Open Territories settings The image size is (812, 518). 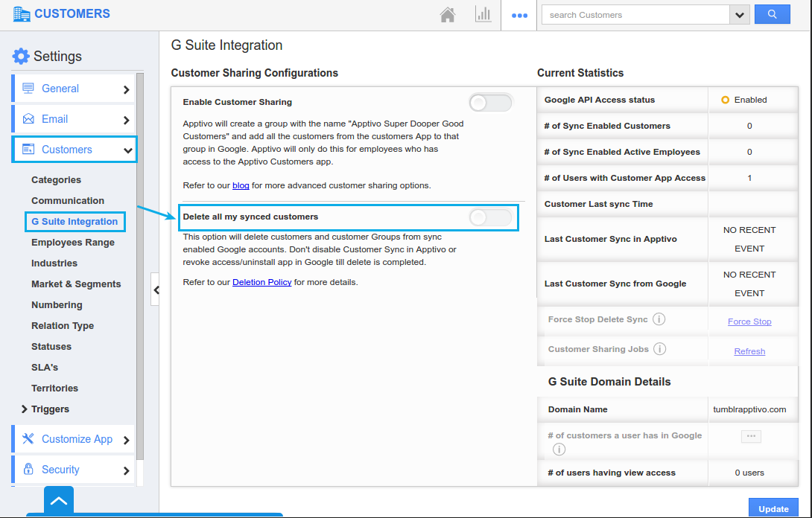(54, 388)
